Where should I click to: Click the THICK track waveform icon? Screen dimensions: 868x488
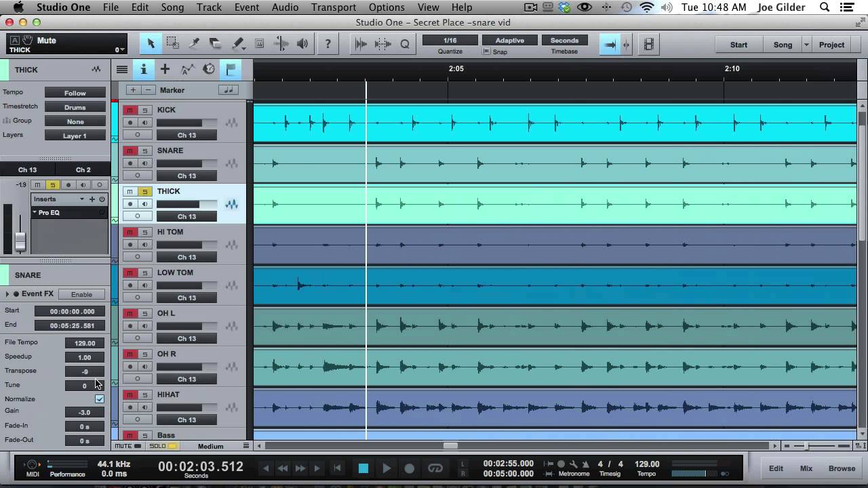[x=232, y=204]
